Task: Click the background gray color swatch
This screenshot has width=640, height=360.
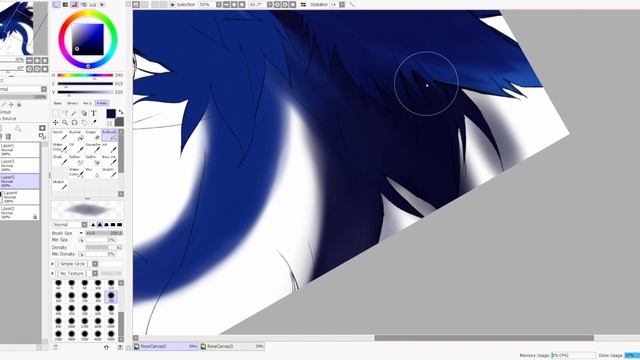Action: point(119,122)
